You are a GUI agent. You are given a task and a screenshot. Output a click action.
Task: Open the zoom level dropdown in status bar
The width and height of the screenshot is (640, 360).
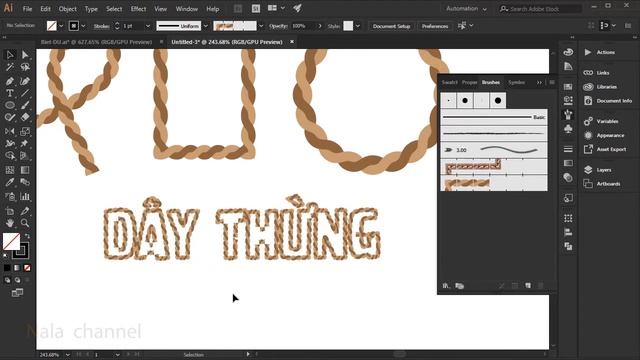pos(67,355)
